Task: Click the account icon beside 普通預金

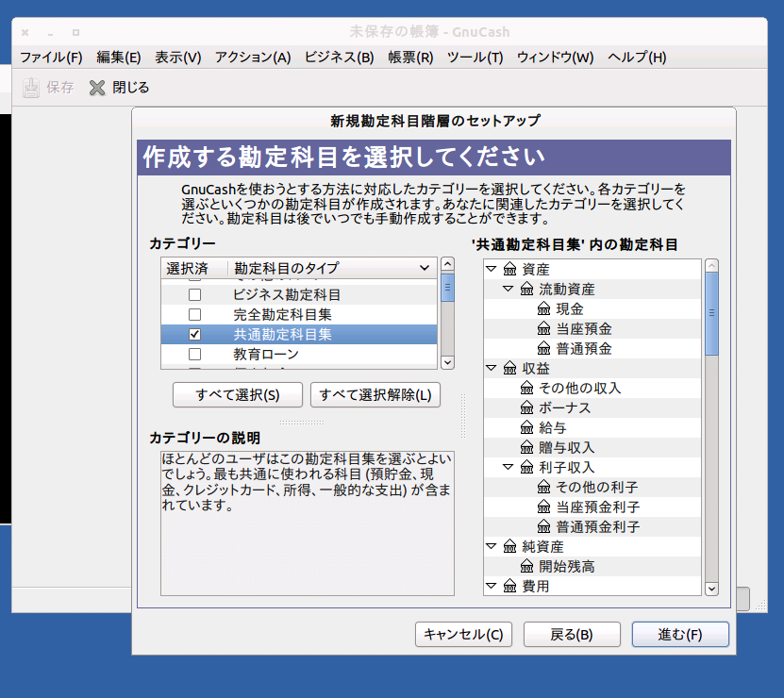Action: tap(543, 348)
